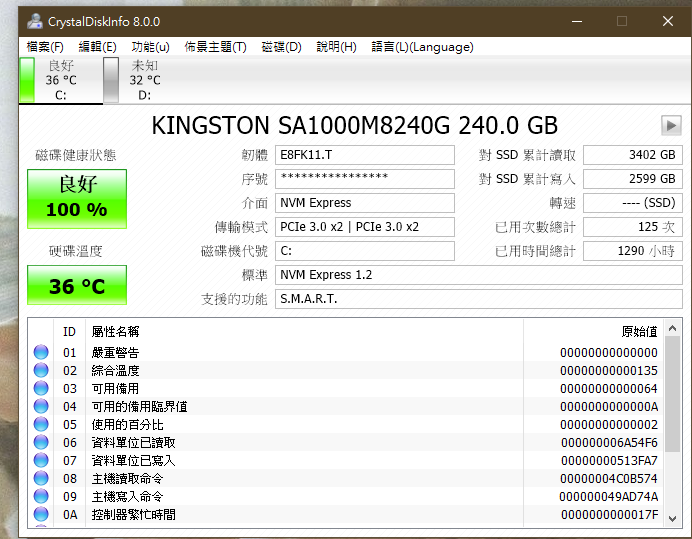This screenshot has width=692, height=539.
Task: Open the 佈景主題(T) menu
Action: tap(215, 46)
